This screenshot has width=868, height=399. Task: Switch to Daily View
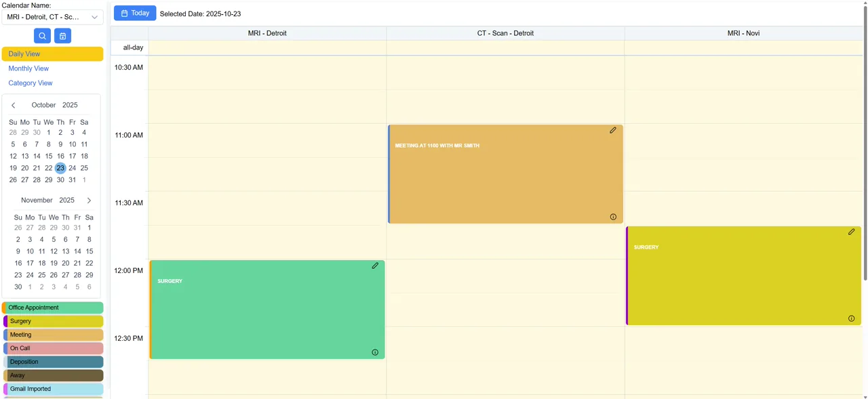52,54
